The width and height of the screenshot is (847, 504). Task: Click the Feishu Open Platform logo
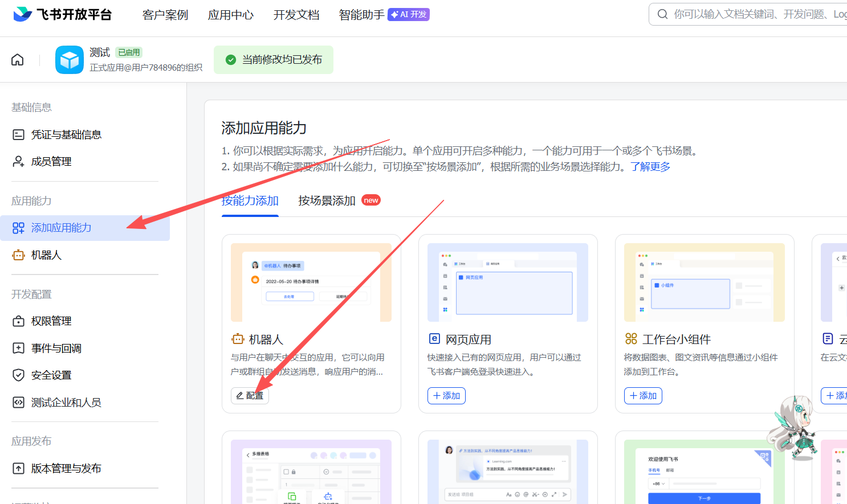point(62,14)
